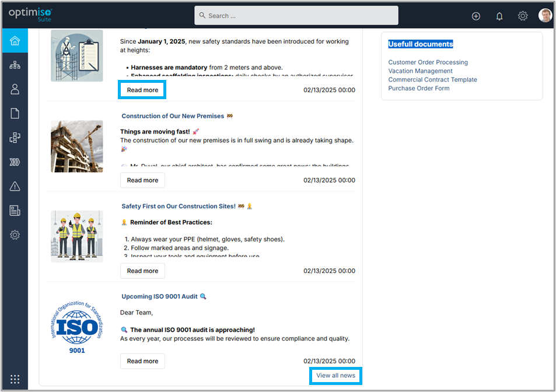
Task: Open the Vacation Management document link
Action: 420,71
